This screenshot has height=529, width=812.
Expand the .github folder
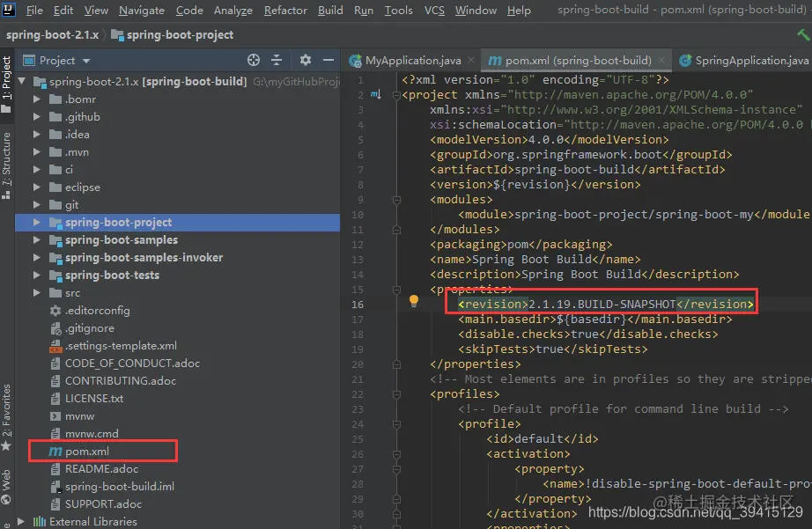(x=37, y=116)
